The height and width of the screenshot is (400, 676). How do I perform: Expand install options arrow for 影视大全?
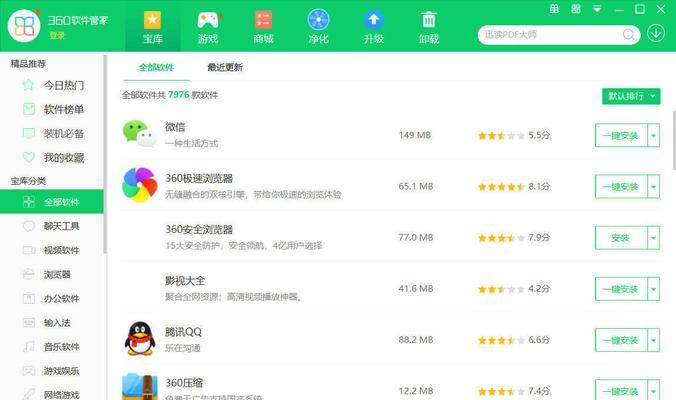(654, 289)
